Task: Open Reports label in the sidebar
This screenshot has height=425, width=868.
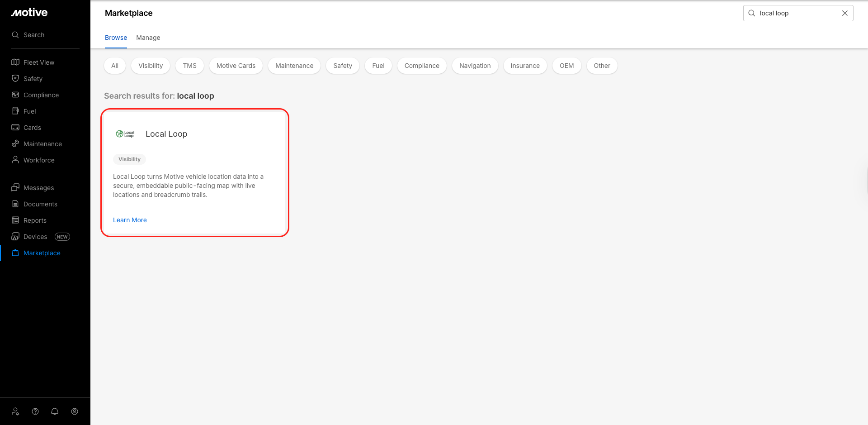Action: [35, 220]
